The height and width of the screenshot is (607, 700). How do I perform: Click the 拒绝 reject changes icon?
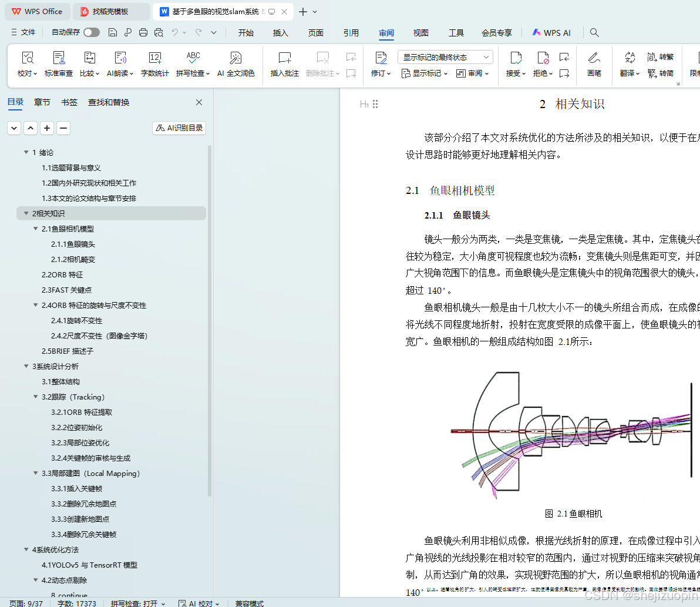point(543,58)
